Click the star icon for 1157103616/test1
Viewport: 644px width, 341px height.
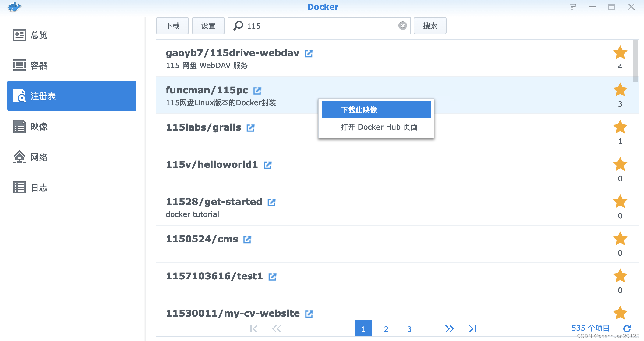(620, 276)
